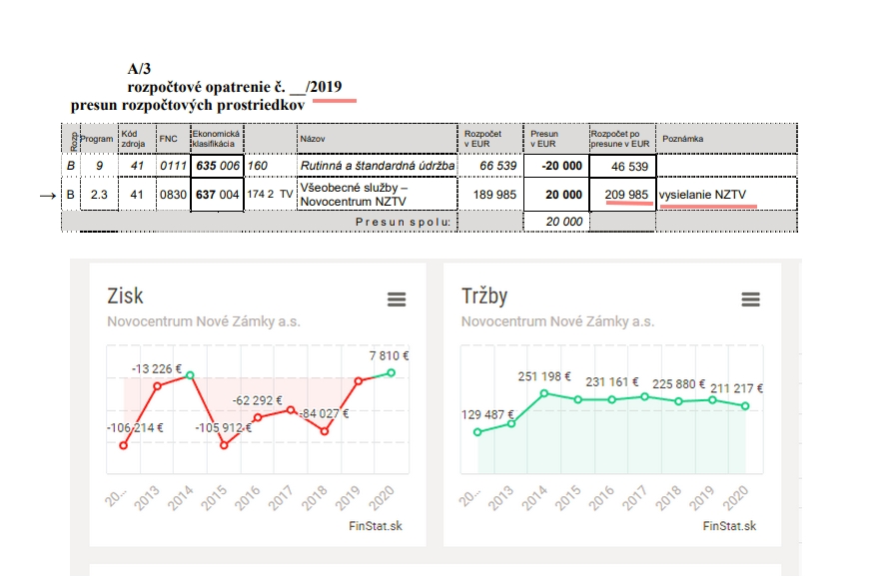
Task: Click the -105 912 € data point for 2015
Action: tap(224, 445)
